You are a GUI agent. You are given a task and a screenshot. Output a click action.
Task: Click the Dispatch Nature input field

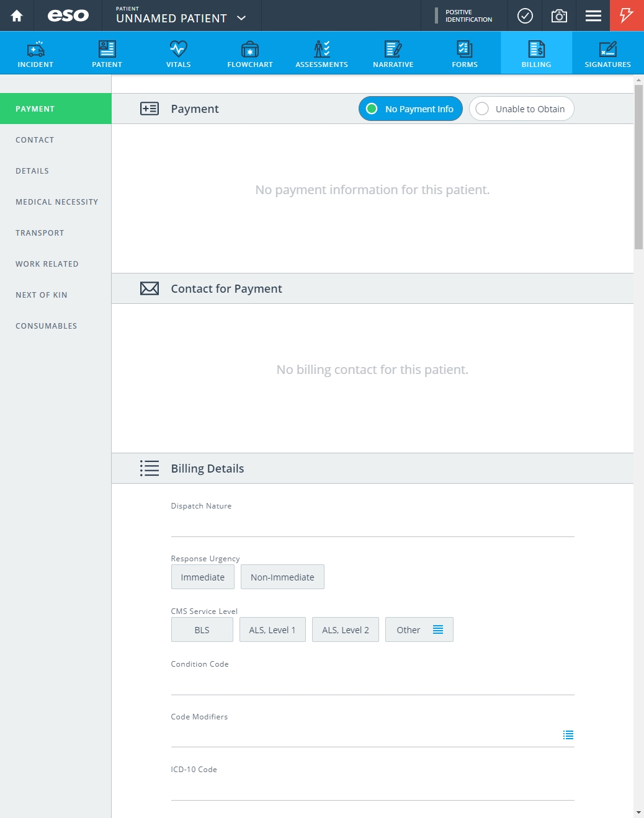372,526
